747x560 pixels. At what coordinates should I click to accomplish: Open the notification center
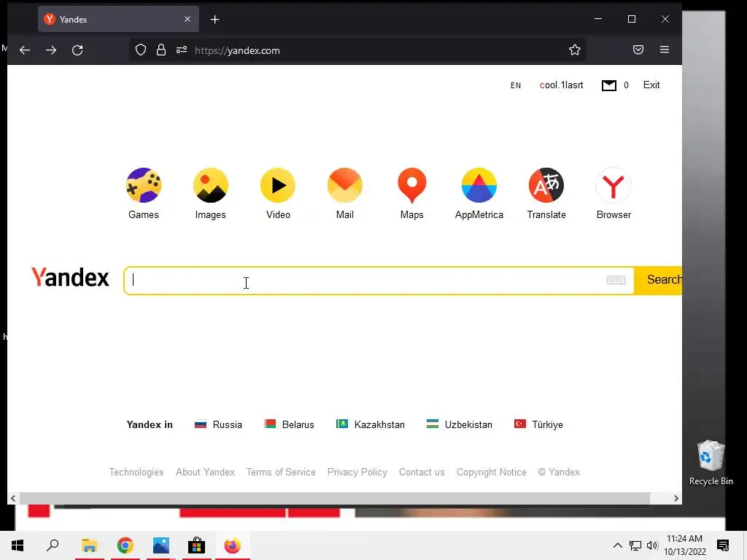click(x=723, y=545)
